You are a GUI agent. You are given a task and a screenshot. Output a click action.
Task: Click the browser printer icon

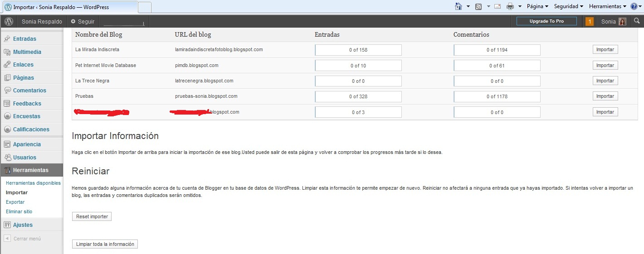(510, 6)
